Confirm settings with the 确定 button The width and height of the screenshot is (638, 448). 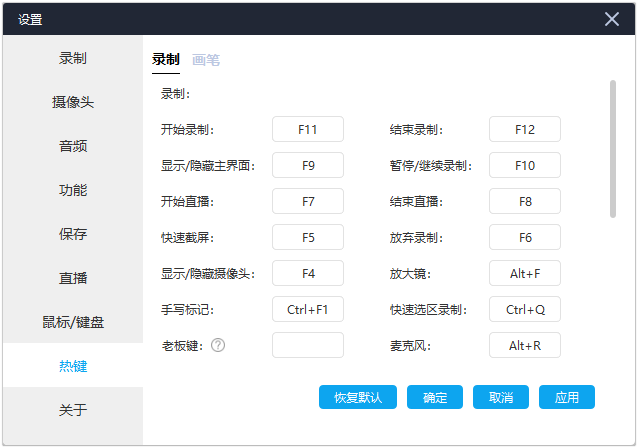435,397
